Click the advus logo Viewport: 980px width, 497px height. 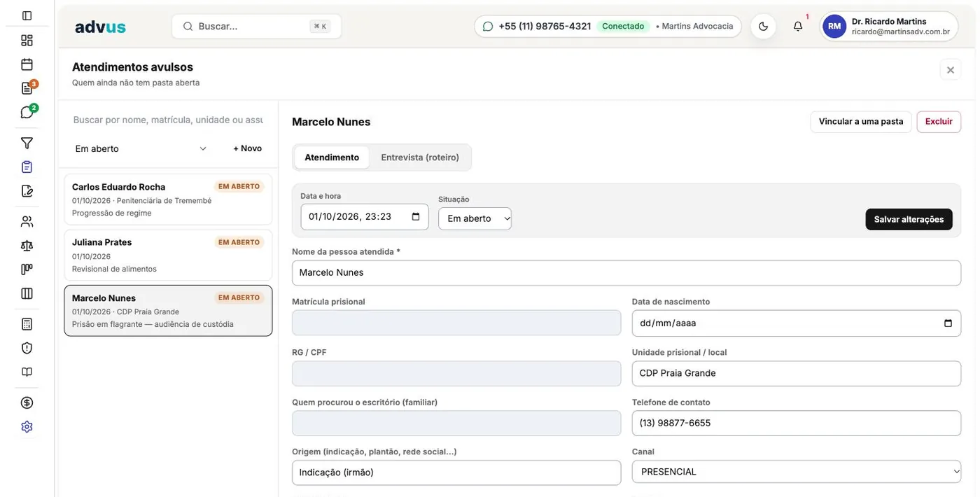[100, 27]
